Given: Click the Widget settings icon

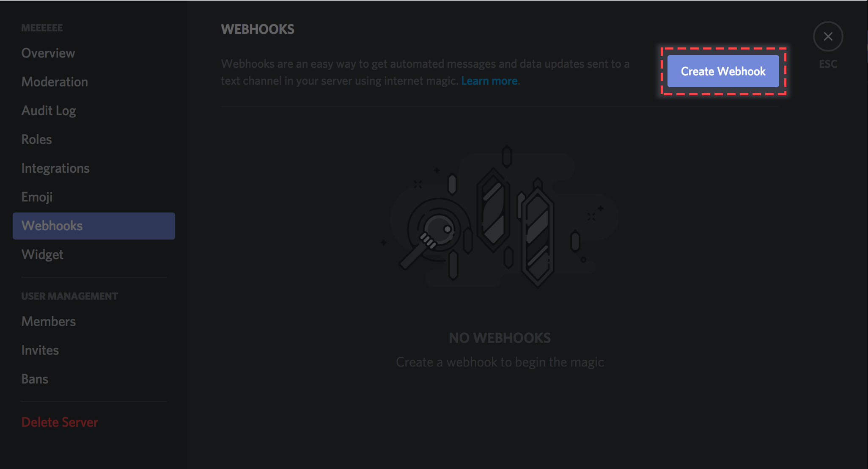Looking at the screenshot, I should tap(41, 254).
